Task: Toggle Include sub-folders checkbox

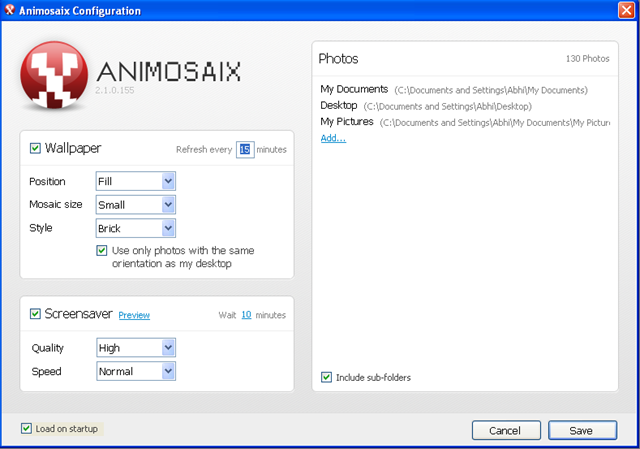Action: tap(326, 377)
